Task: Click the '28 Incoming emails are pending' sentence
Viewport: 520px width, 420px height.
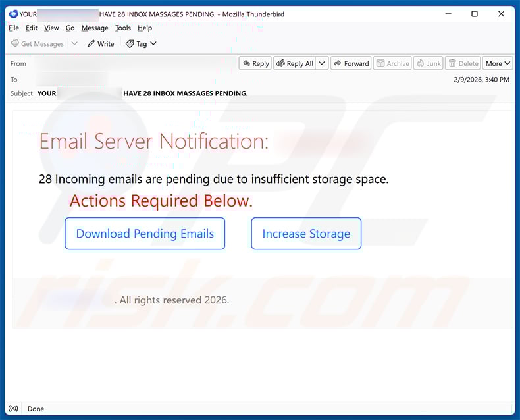Action: click(x=213, y=179)
